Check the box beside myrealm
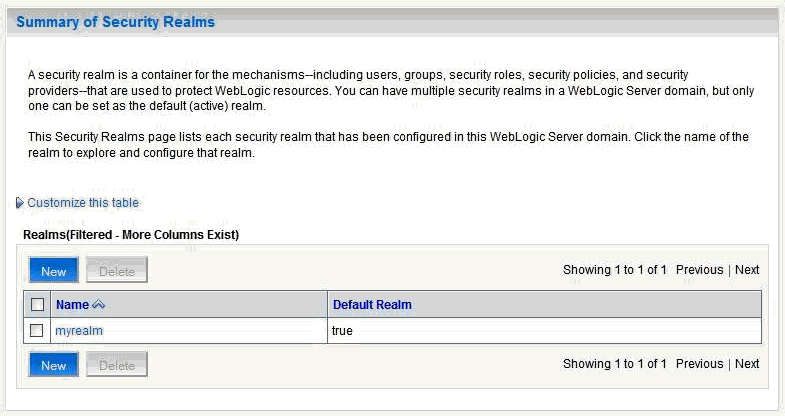 click(x=37, y=331)
